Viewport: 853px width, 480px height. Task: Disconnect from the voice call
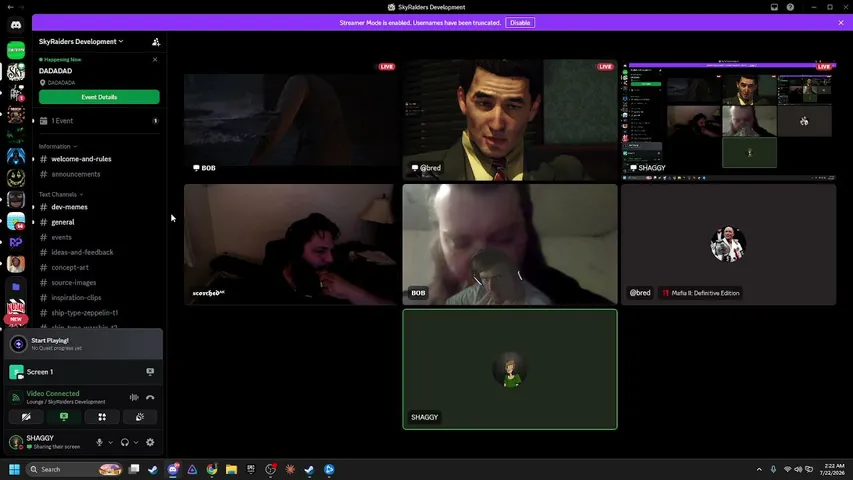coord(150,397)
